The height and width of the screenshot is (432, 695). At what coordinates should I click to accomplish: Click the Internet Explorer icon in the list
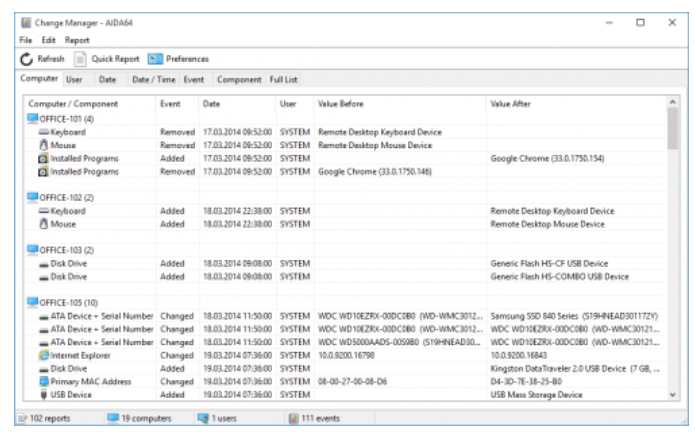pos(43,355)
